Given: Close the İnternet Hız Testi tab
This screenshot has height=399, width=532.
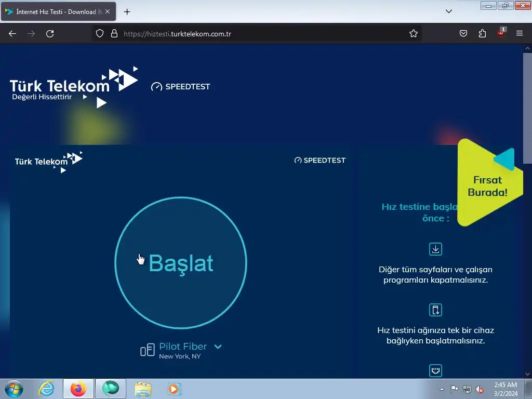Looking at the screenshot, I should (x=108, y=11).
